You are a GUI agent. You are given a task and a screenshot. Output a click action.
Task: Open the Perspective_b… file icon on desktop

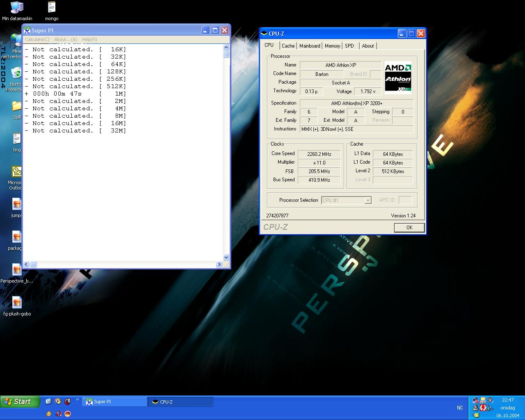(17, 273)
